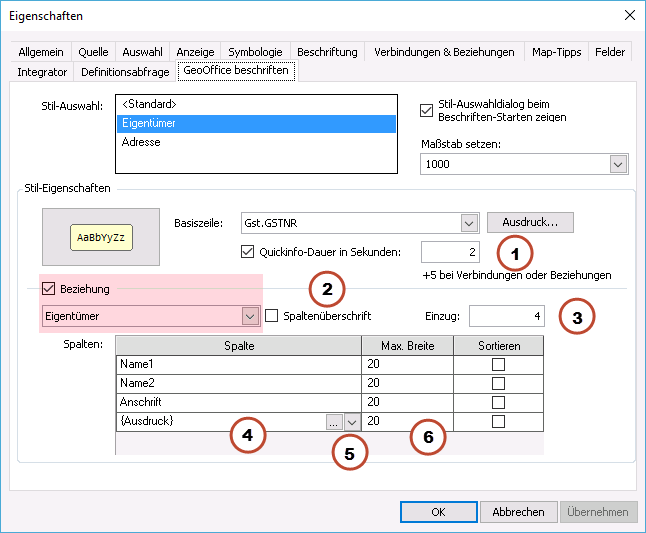Check Sortieren box for Name1 row
Screen dimensions: 646x533
[x=498, y=365]
